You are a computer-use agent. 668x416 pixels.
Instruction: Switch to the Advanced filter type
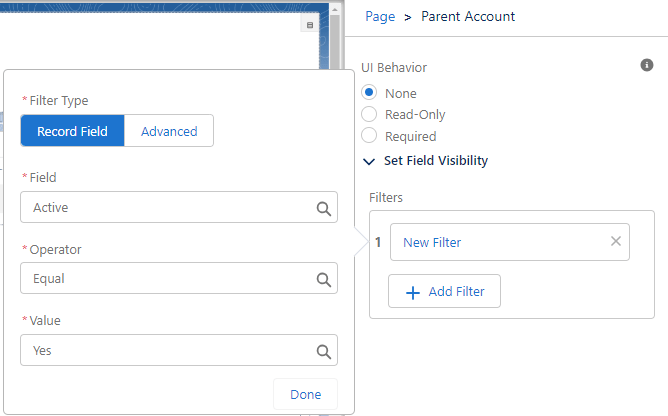click(x=169, y=131)
